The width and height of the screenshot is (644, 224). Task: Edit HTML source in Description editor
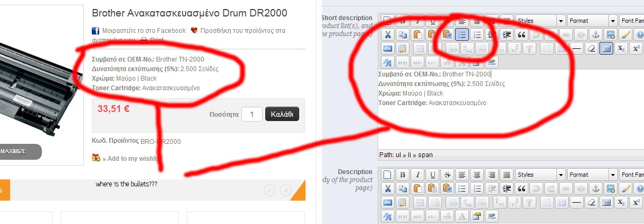388,202
